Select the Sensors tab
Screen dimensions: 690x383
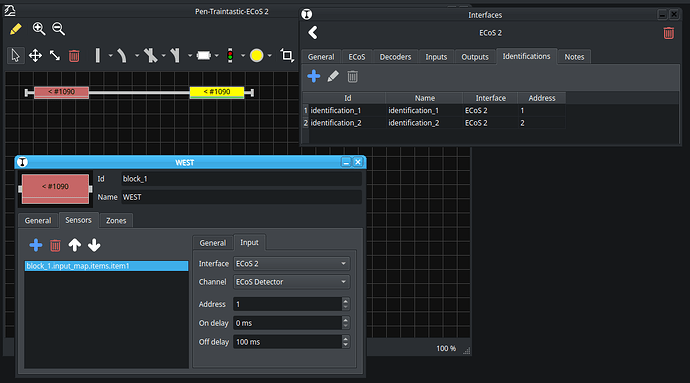point(78,220)
